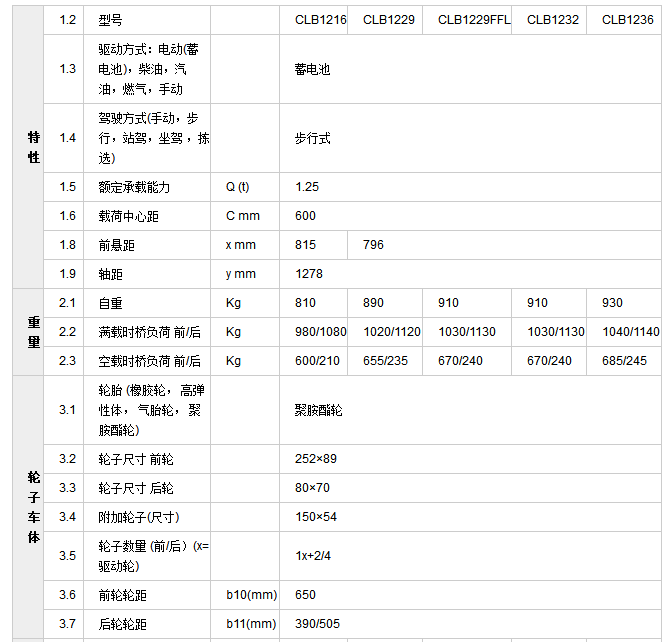Select the 重量 section header cell
This screenshot has width=671, height=642.
click(33, 332)
